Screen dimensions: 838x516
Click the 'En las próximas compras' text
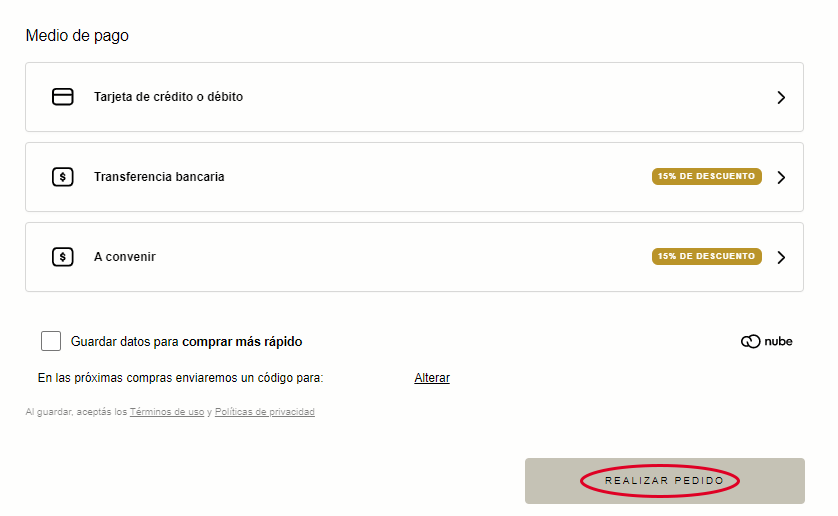tap(180, 378)
